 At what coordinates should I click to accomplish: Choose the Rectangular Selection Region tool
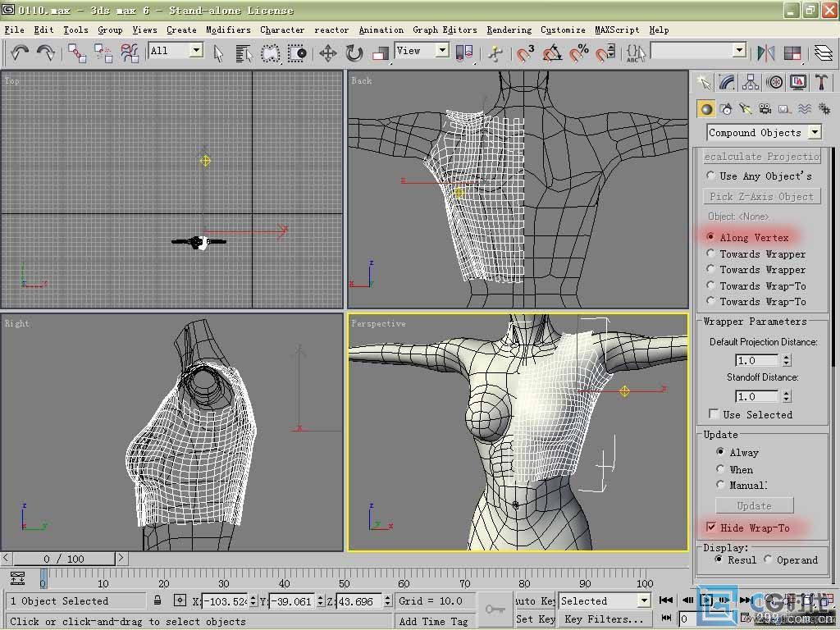(x=271, y=53)
